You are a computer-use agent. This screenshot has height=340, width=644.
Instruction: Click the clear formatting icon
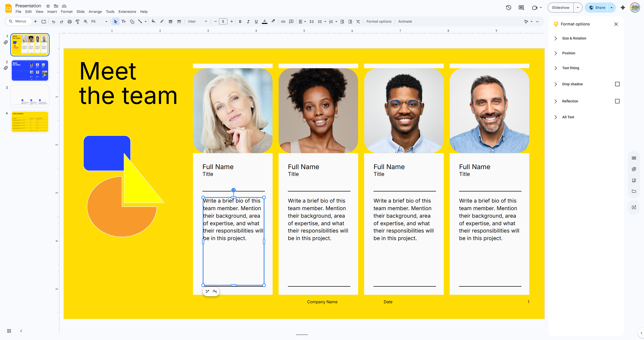(358, 22)
